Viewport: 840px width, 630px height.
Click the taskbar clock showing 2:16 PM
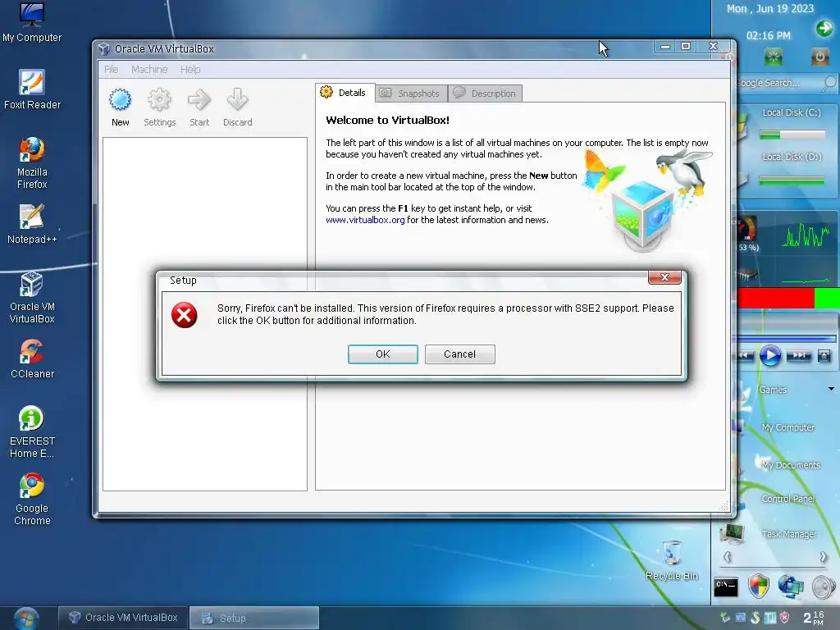[813, 618]
